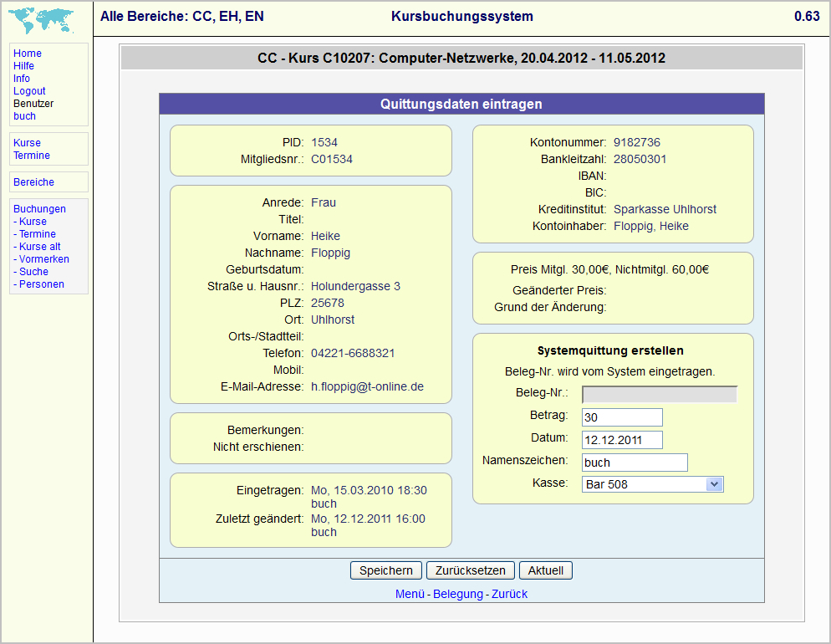Go to the Info page

coord(21,79)
